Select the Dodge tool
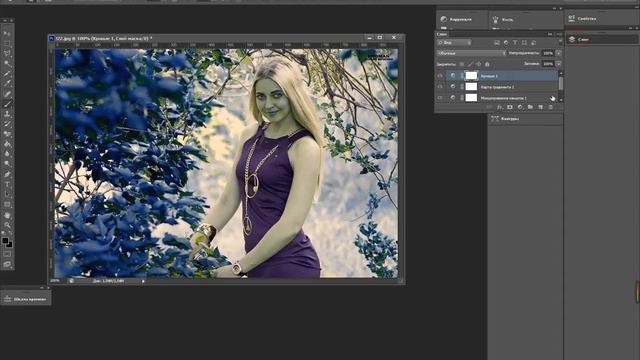The height and width of the screenshot is (360, 640). pyautogui.click(x=7, y=164)
